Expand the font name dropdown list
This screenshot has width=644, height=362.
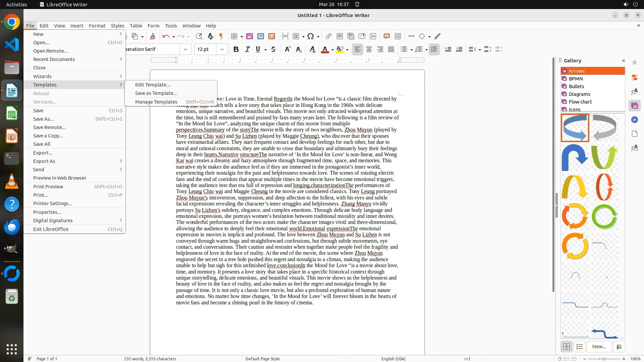tap(185, 49)
